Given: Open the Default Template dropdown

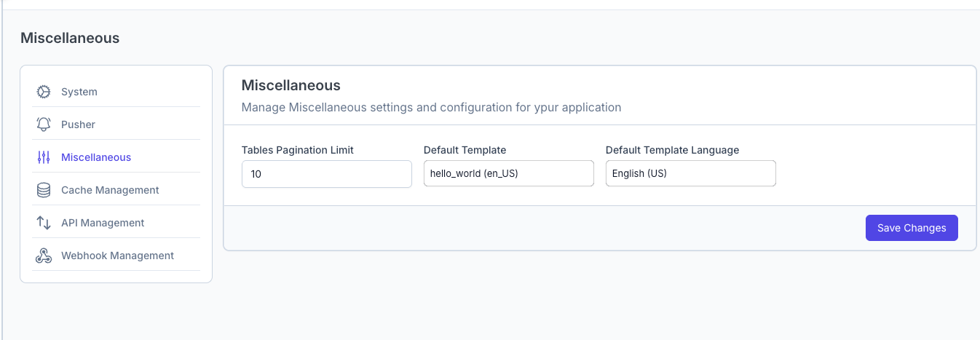Looking at the screenshot, I should tap(509, 173).
